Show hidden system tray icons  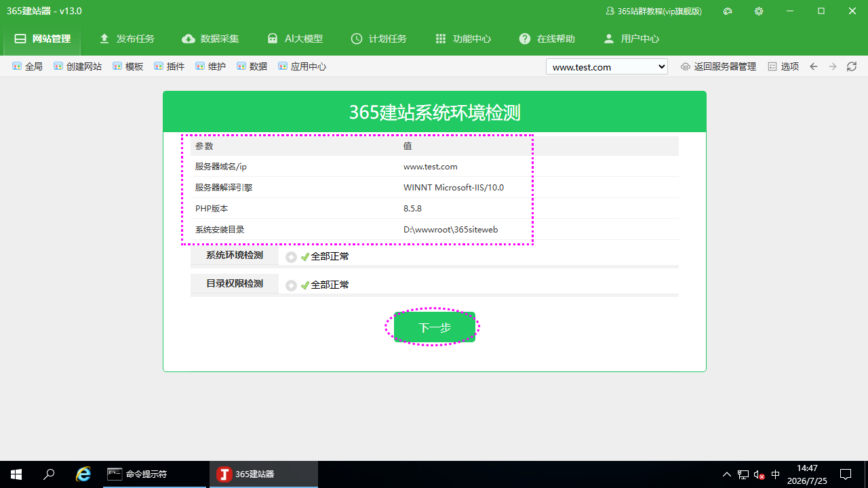click(x=727, y=474)
